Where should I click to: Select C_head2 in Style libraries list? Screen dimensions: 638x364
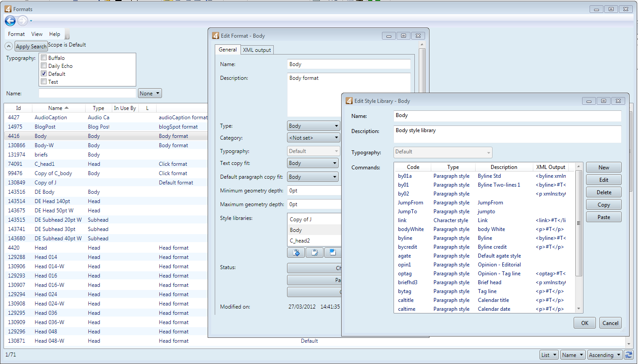click(x=314, y=241)
